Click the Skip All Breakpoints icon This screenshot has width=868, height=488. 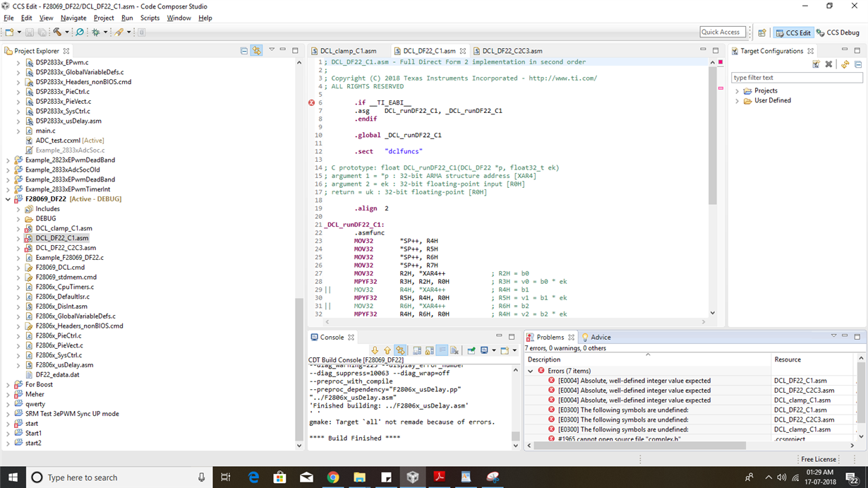click(x=80, y=32)
